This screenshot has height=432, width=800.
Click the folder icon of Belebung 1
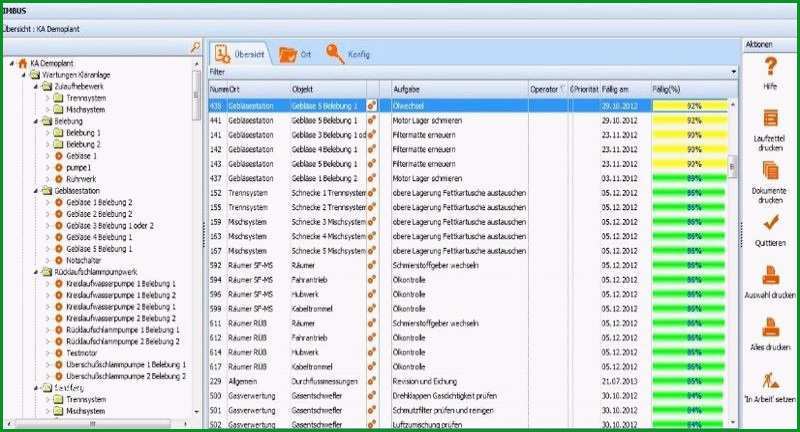(59, 133)
